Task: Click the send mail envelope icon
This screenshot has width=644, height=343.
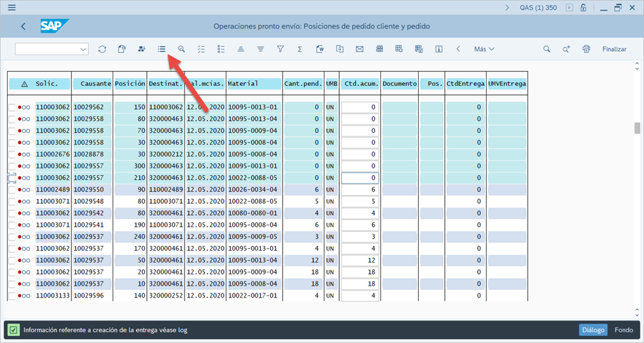Action: click(359, 49)
